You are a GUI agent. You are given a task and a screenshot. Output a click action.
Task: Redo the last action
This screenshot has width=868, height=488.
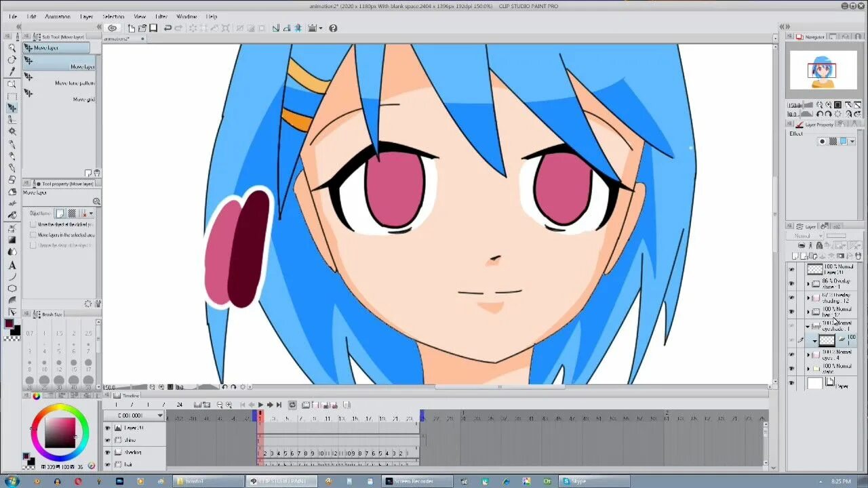coord(178,28)
